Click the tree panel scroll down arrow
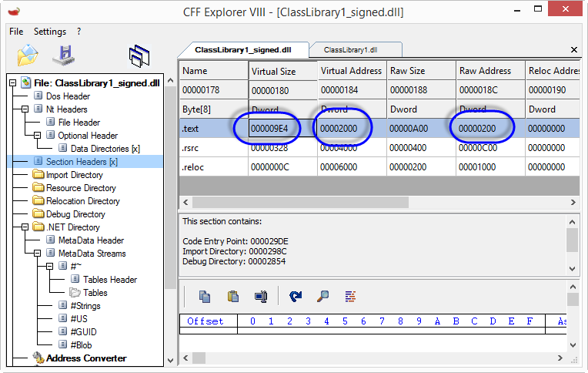The height and width of the screenshot is (373, 588). [171, 361]
